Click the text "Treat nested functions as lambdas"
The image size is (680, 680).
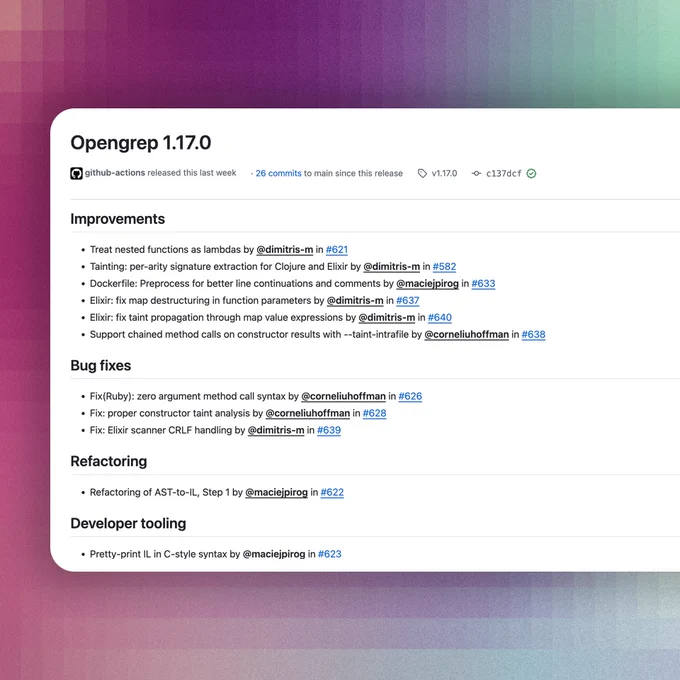click(x=165, y=249)
